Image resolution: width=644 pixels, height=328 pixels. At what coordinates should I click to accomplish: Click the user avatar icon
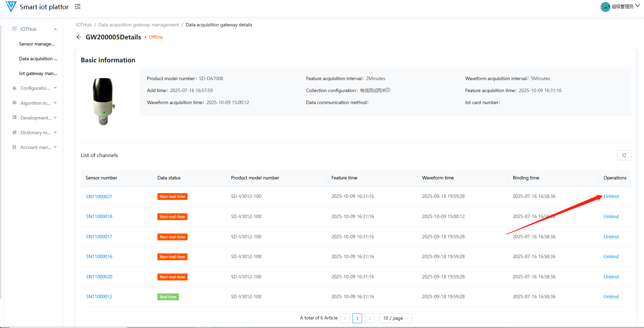(605, 7)
